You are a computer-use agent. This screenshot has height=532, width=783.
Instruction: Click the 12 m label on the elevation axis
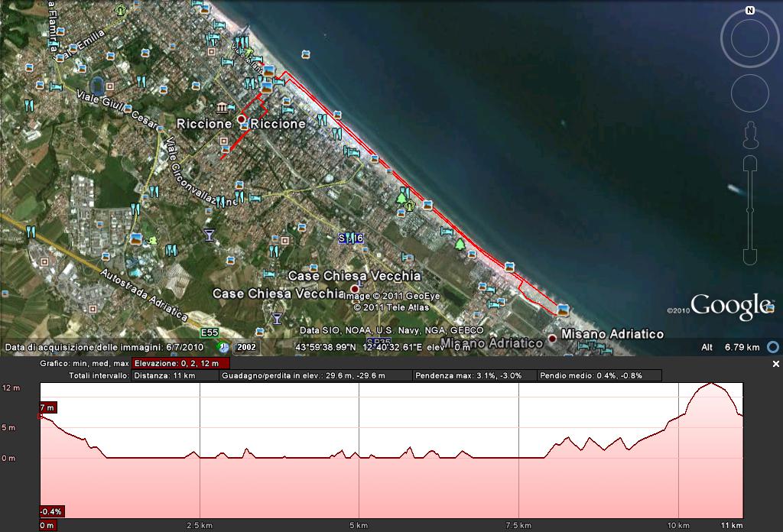coord(11,388)
